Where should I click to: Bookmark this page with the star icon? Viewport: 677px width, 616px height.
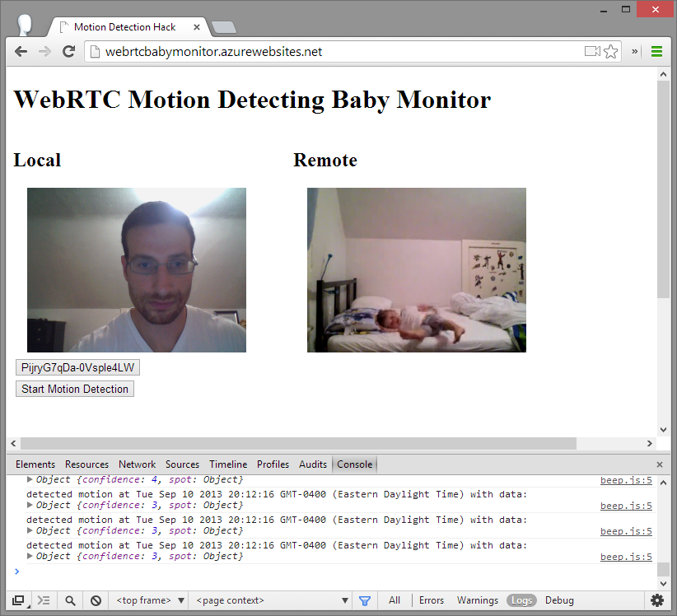(x=610, y=51)
